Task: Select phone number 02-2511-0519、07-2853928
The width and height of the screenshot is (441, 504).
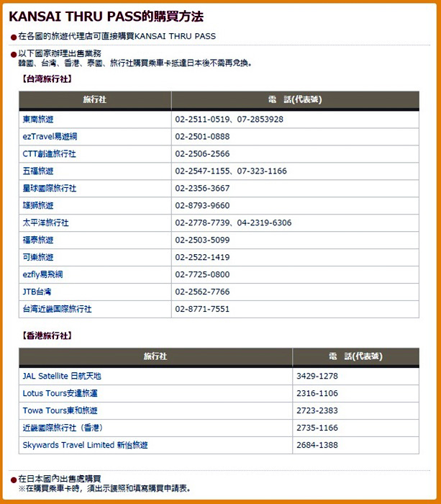Action: [x=229, y=120]
